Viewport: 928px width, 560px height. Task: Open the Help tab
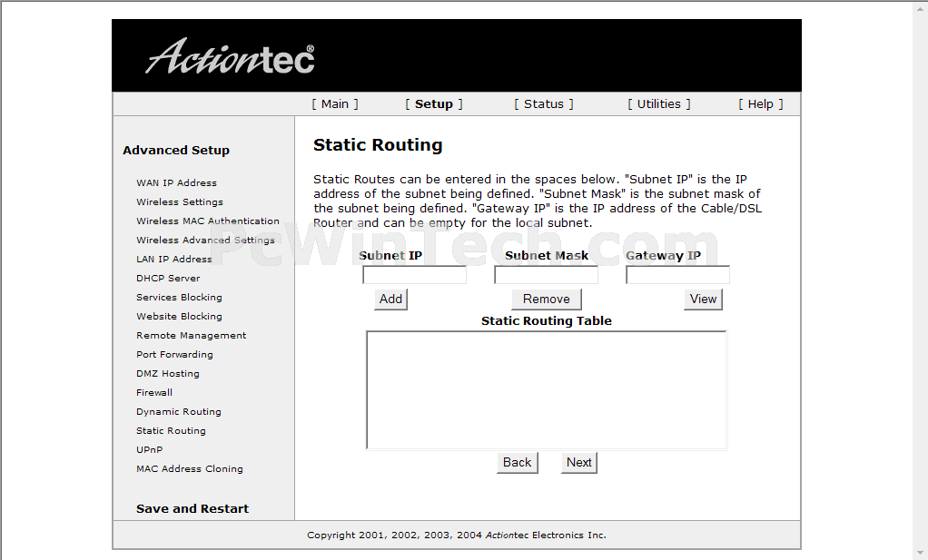click(761, 104)
